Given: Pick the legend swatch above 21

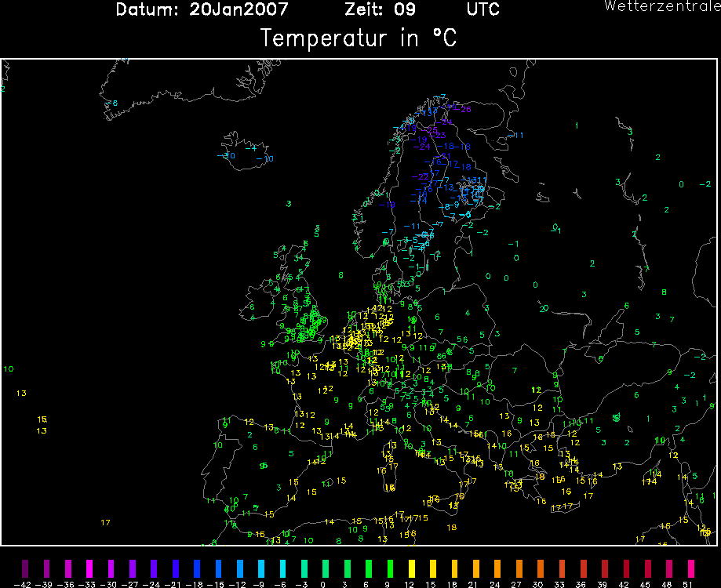Looking at the screenshot, I should pos(476,568).
